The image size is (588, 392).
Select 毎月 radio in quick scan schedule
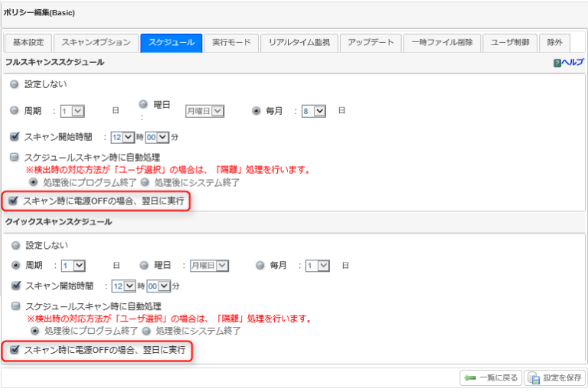(x=260, y=265)
